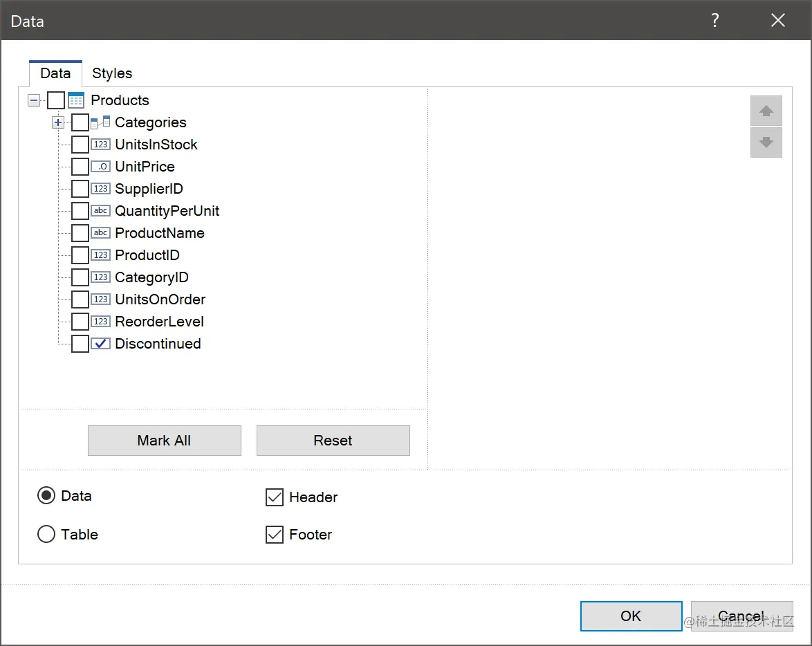Select the UnitPrice field name
This screenshot has height=646, width=812.
click(145, 167)
